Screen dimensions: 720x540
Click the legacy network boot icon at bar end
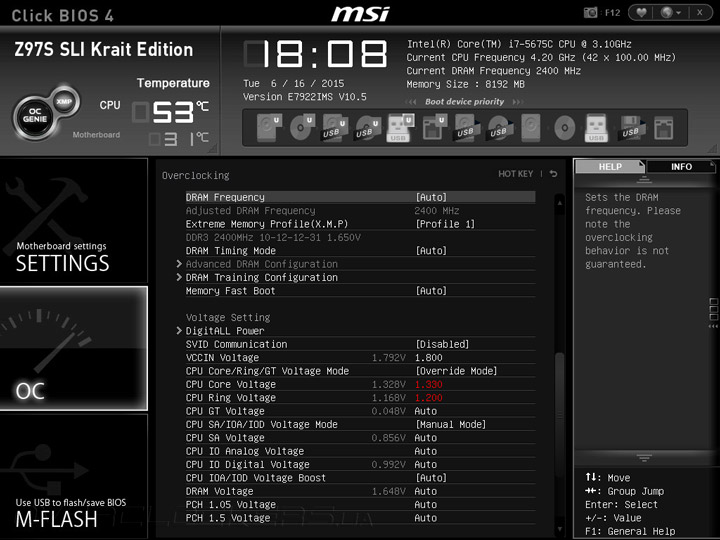pos(664,127)
